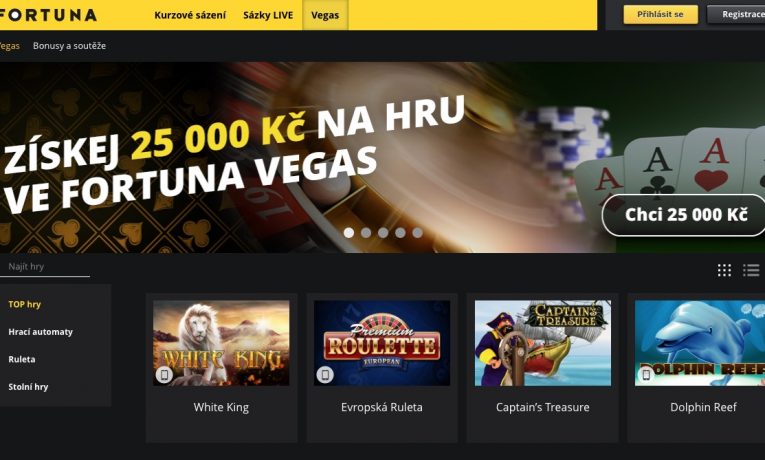Switch to list view layout icon

tap(751, 270)
